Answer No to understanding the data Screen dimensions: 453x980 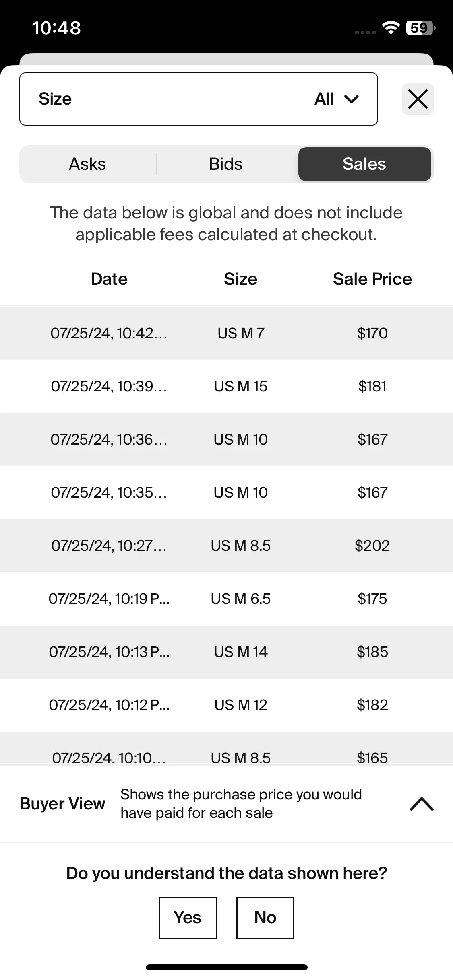(265, 918)
